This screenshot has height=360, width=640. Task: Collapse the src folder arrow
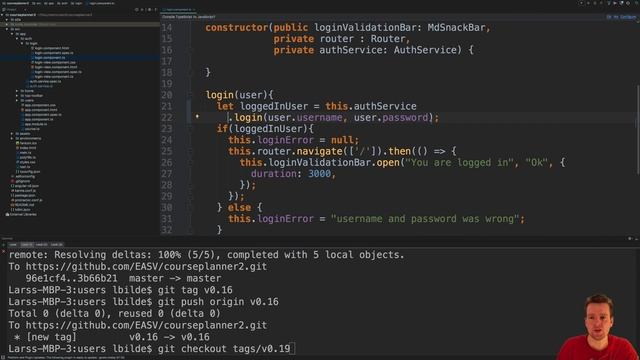tap(7, 29)
